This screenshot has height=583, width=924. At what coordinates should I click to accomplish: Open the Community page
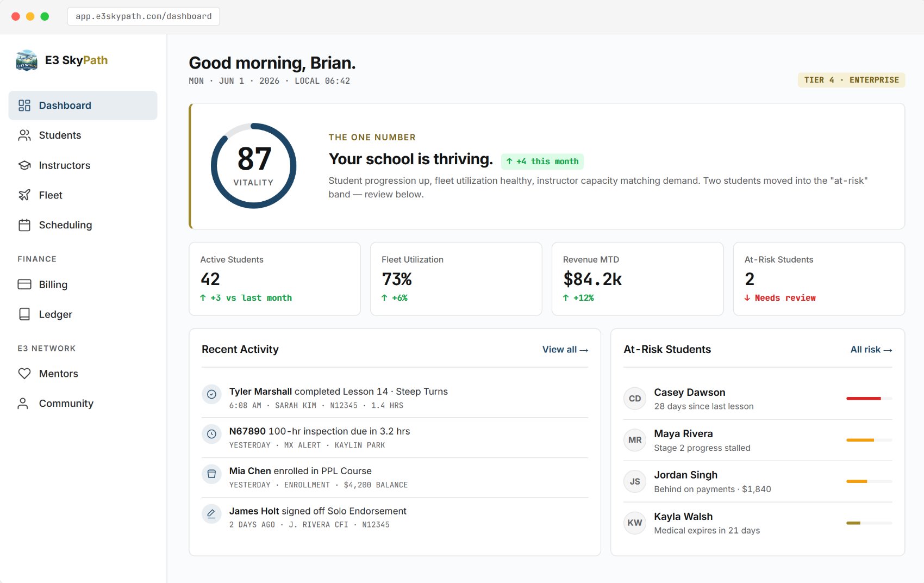click(x=83, y=404)
